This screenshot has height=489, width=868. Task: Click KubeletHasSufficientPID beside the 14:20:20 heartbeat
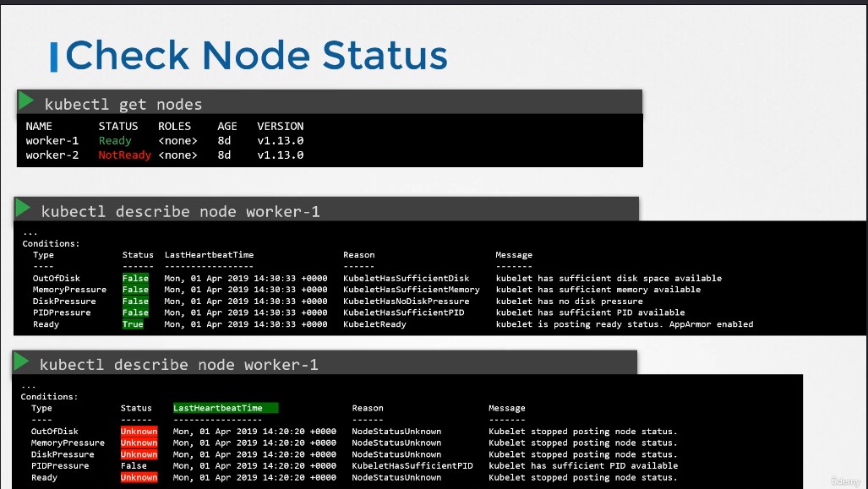click(x=412, y=465)
